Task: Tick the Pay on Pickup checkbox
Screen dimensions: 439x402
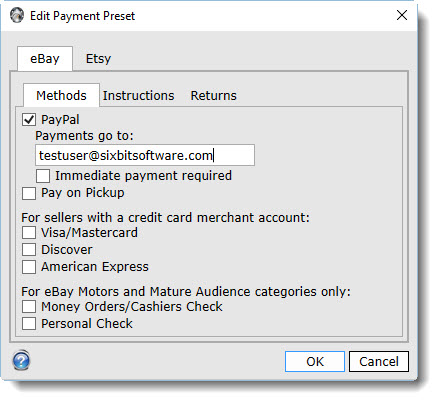Action: (x=29, y=193)
